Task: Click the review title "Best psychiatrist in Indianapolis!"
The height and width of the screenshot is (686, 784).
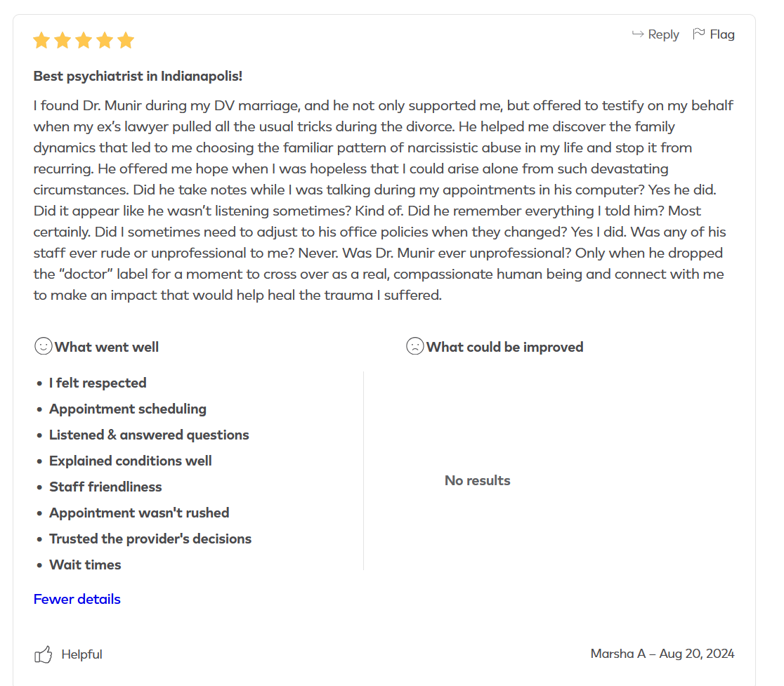Action: 138,76
